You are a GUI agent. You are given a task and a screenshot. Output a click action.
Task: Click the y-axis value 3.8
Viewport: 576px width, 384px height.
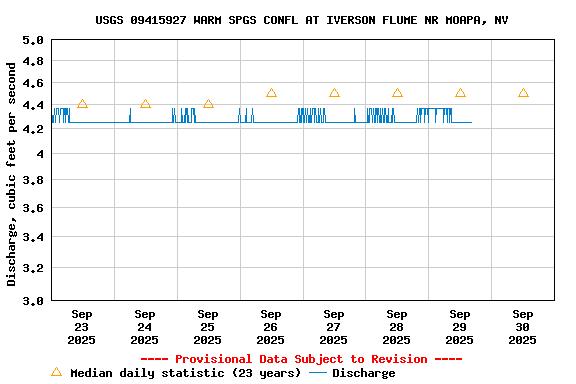[33, 180]
